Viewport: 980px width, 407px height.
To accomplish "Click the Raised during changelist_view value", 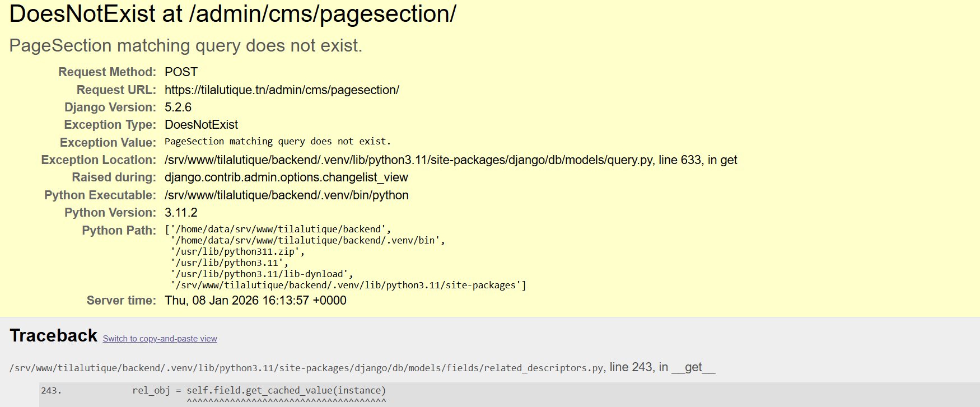I will point(286,177).
